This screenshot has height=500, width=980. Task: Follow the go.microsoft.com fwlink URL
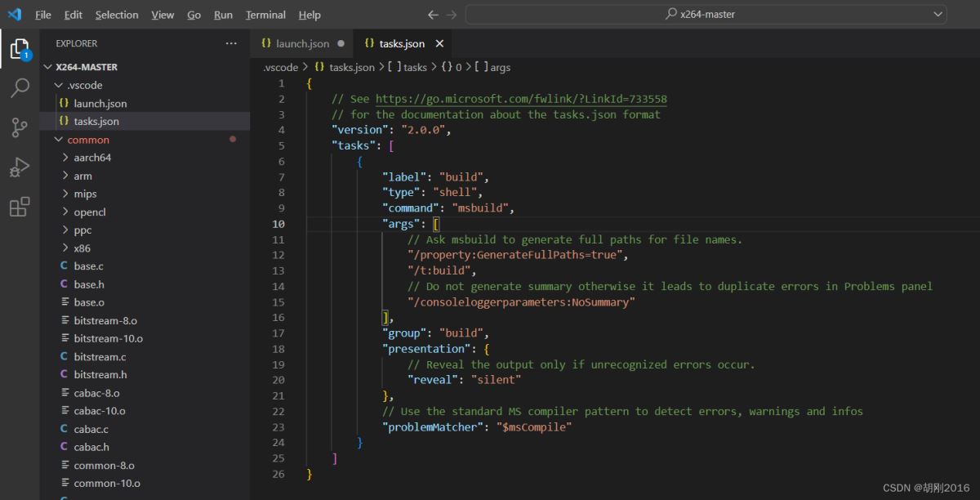(520, 99)
